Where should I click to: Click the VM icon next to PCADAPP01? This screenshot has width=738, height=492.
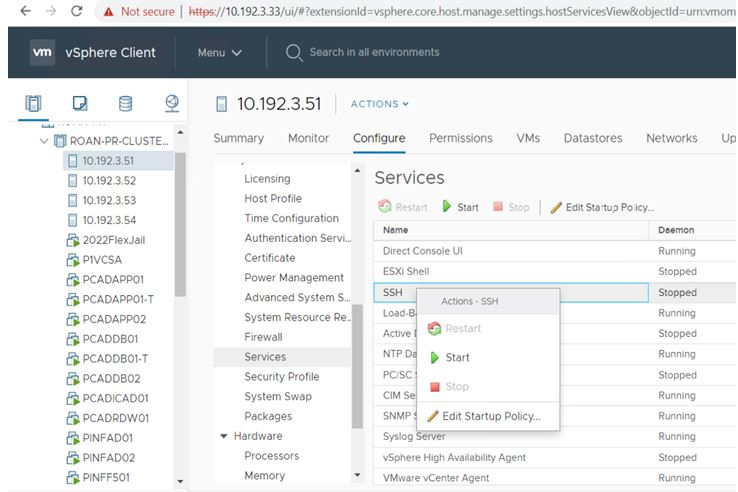pos(72,280)
